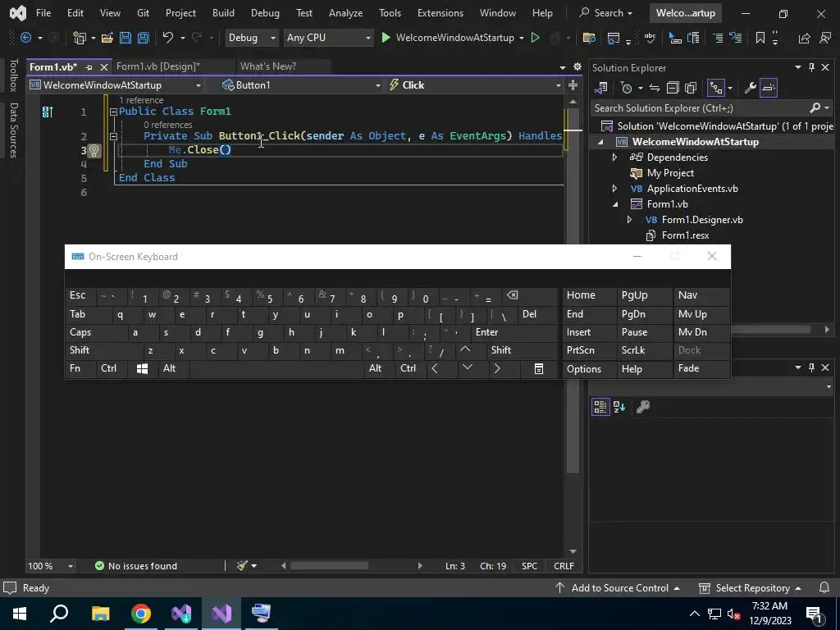Click Sync with Active Document arrows icon
Image resolution: width=840 pixels, height=630 pixels.
pos(654,87)
